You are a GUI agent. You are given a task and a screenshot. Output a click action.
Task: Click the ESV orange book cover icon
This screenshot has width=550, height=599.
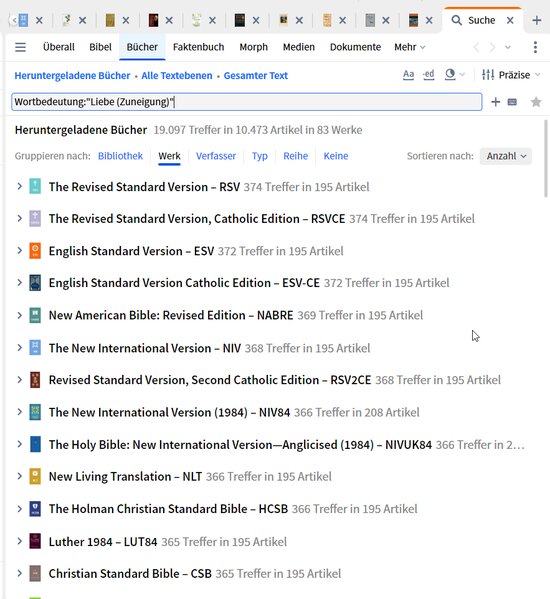click(x=35, y=251)
